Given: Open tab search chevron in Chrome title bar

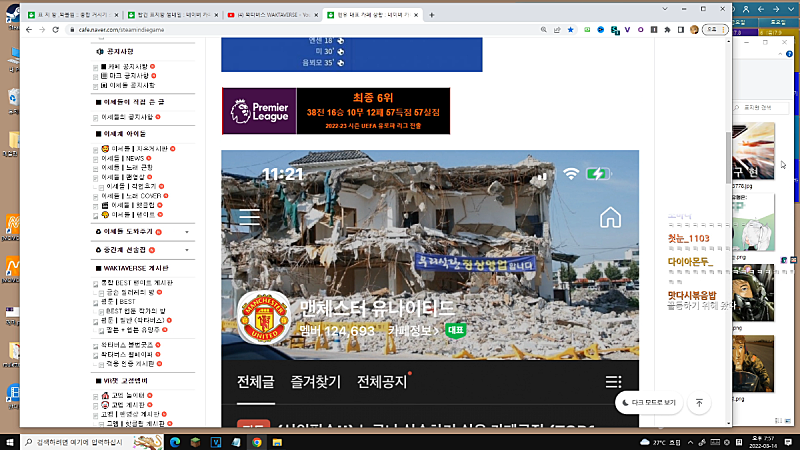Looking at the screenshot, I should 665,9.
